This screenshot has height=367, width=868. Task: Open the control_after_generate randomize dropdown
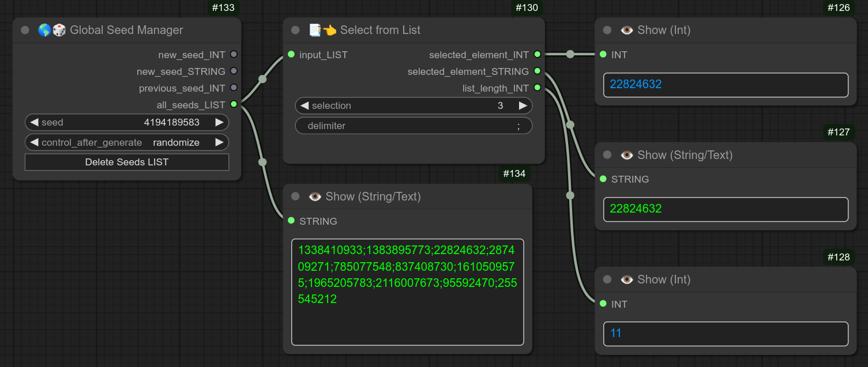pos(176,142)
